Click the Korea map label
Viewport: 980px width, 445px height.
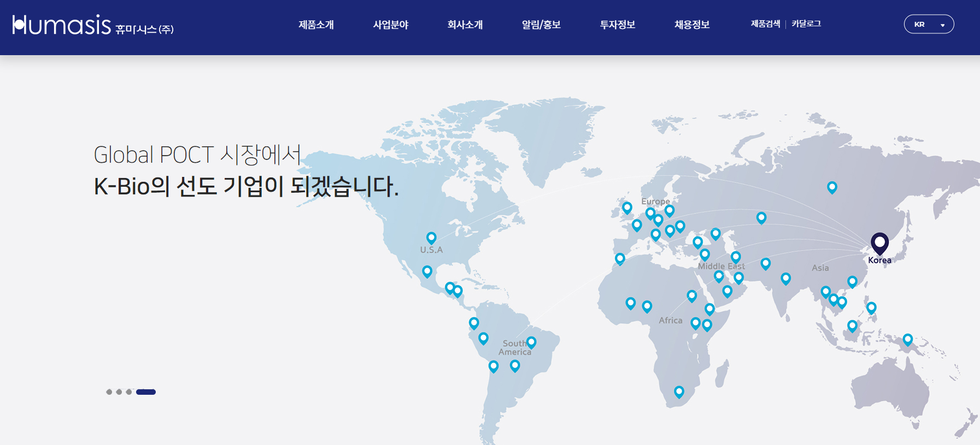(879, 260)
